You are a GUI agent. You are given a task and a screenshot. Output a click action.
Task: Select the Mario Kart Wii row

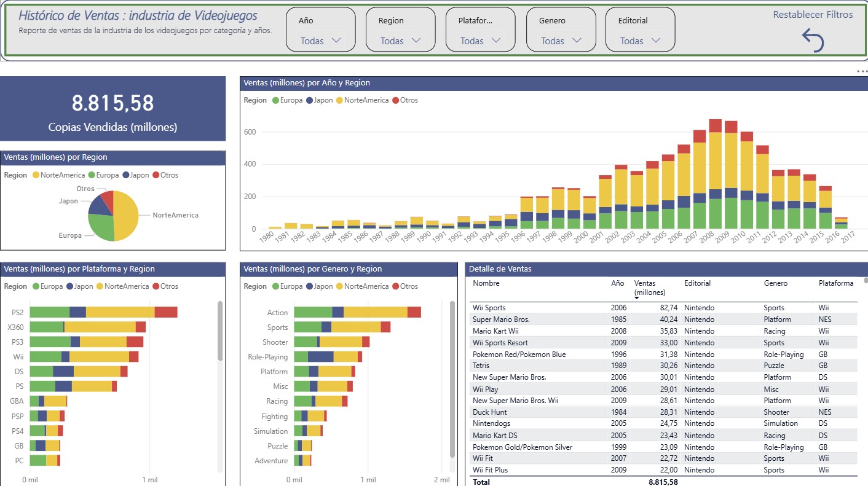coord(664,331)
